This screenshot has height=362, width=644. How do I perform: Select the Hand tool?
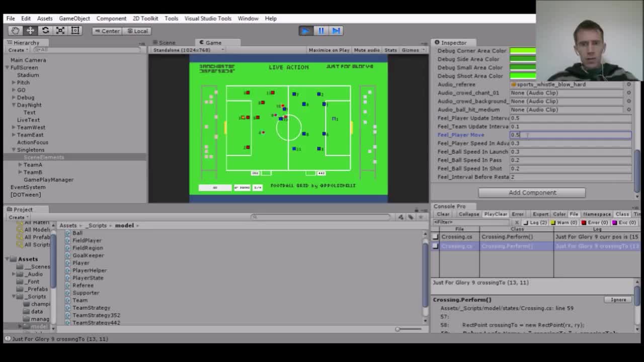[15, 31]
